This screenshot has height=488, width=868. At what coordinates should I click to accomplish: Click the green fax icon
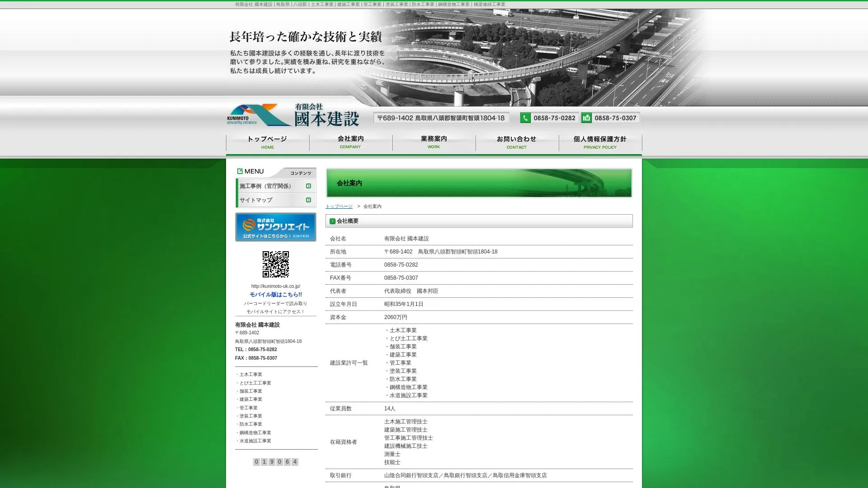pyautogui.click(x=586, y=118)
